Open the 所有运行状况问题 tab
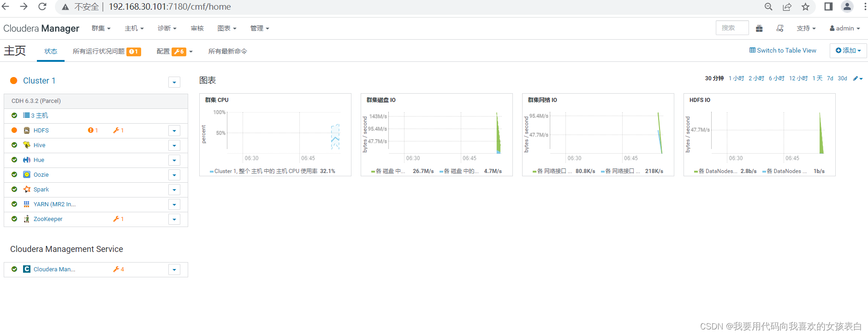868x335 pixels. pos(107,51)
